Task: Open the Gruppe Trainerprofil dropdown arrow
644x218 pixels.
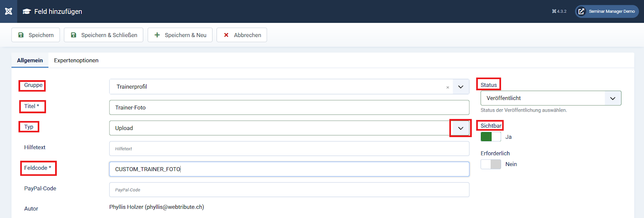Action: 461,87
